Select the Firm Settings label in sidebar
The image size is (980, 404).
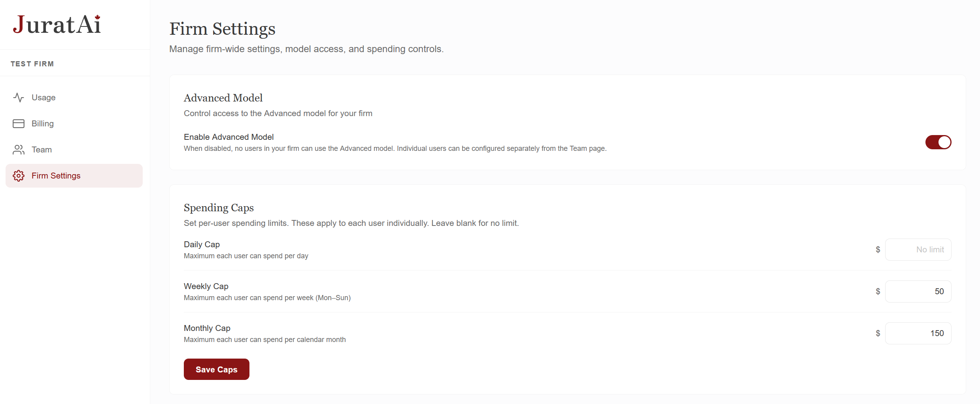pos(56,176)
